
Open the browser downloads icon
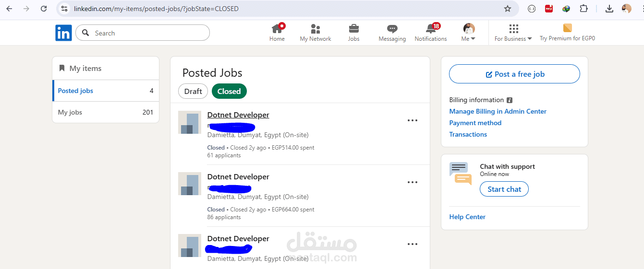coord(609,9)
